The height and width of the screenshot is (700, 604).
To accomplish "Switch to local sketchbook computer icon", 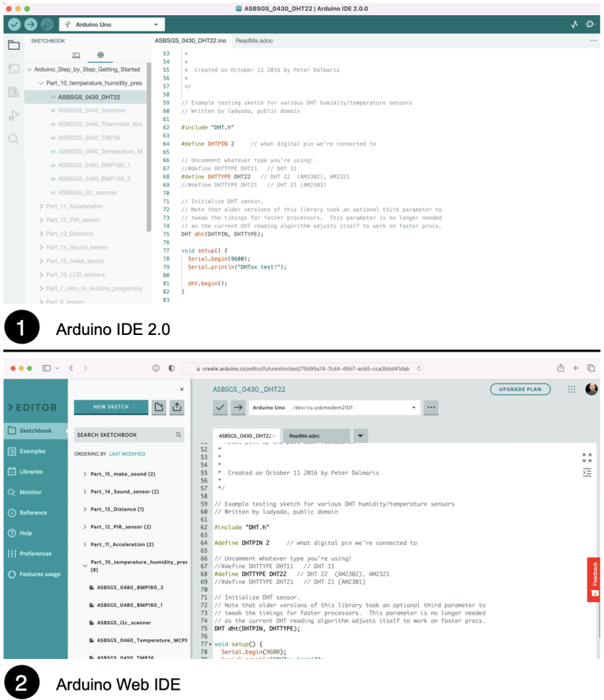I will 77,55.
